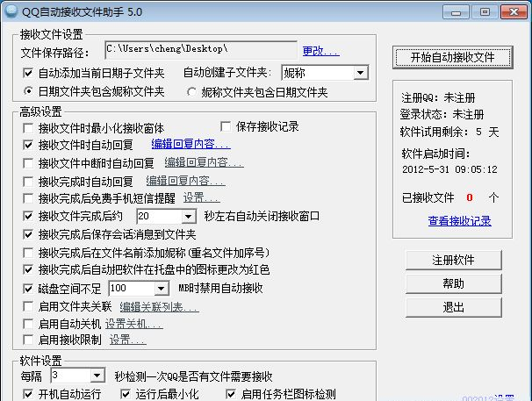Enable 接收完成后在文件名前添加昵称 checkbox
The width and height of the screenshot is (532, 401).
click(28, 253)
